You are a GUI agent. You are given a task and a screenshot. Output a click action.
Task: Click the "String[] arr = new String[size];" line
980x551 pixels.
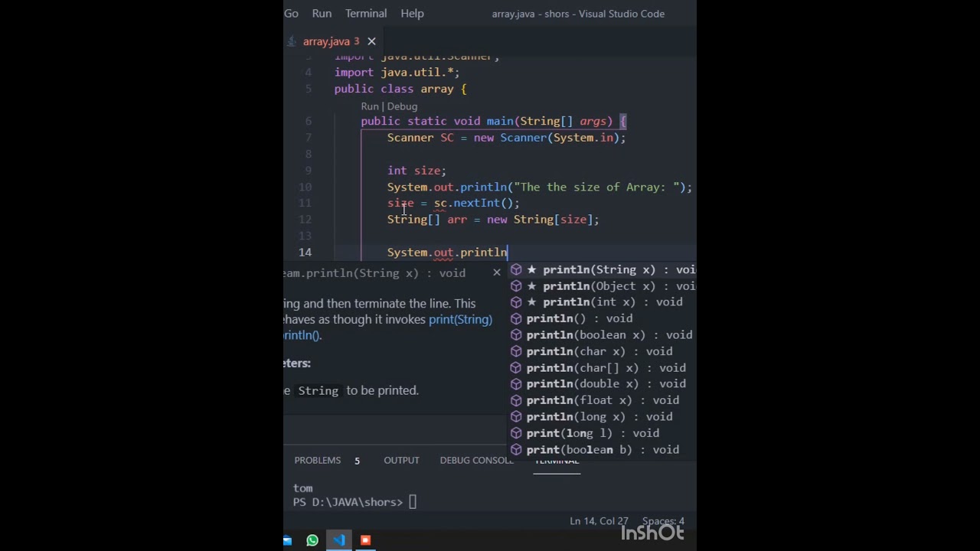(493, 220)
